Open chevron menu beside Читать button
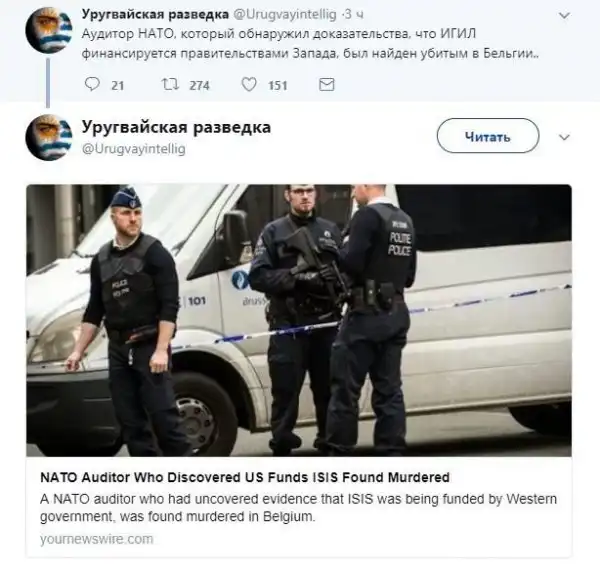 click(x=564, y=137)
